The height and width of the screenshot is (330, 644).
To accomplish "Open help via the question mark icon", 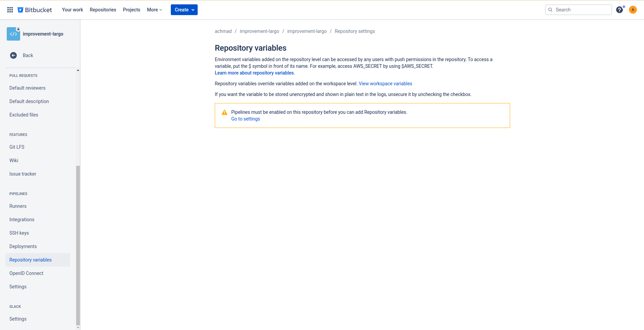I will pos(619,10).
